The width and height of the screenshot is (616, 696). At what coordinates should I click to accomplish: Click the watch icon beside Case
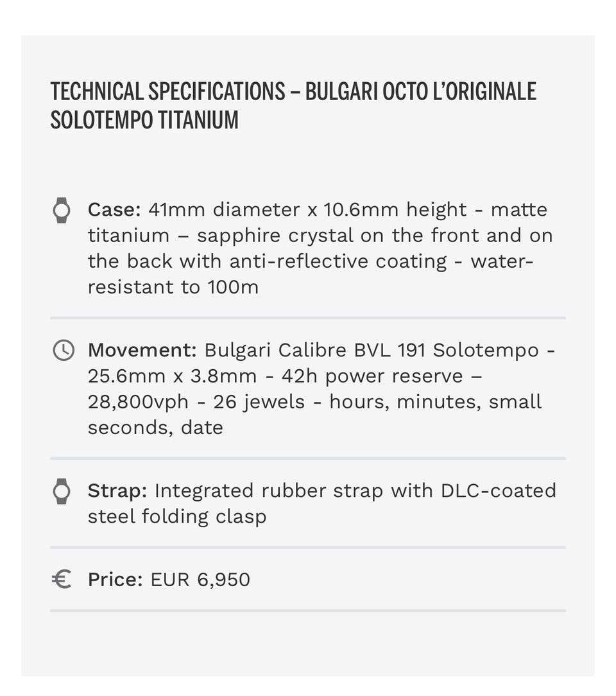[x=61, y=210]
